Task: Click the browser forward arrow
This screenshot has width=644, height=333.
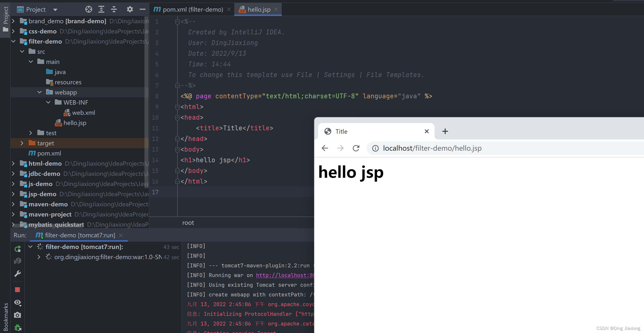Action: [340, 148]
